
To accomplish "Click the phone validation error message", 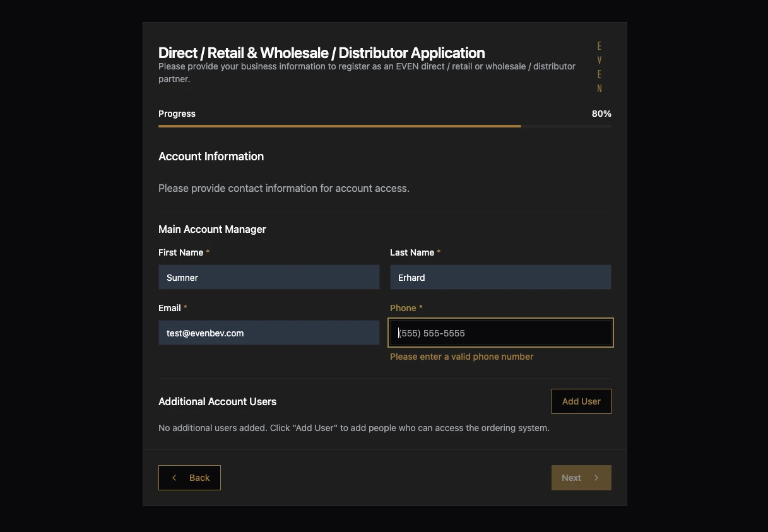I will pyautogui.click(x=461, y=357).
